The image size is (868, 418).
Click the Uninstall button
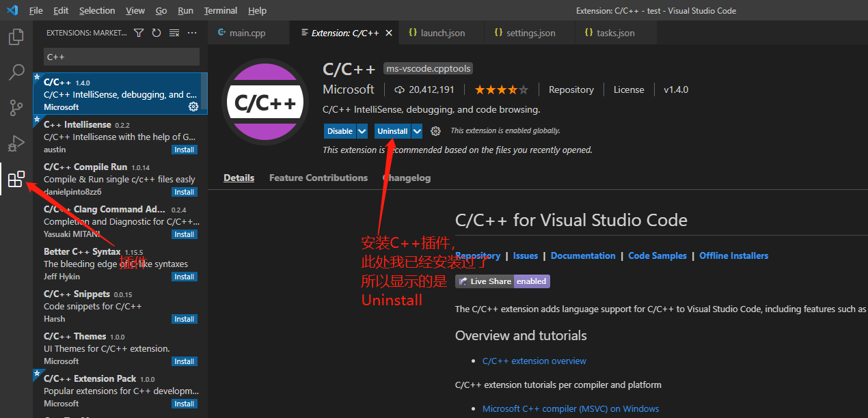pyautogui.click(x=392, y=131)
